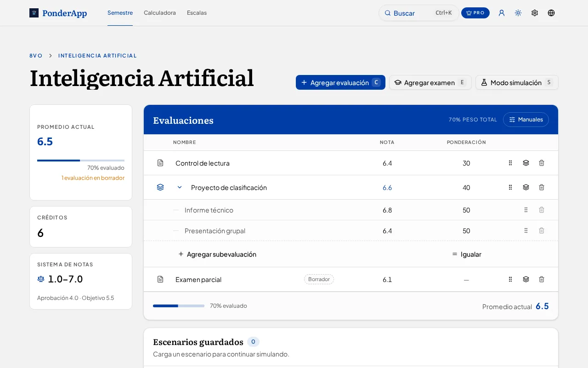Click the Examen parcial empty weight dash
The width and height of the screenshot is (588, 368).
click(466, 279)
